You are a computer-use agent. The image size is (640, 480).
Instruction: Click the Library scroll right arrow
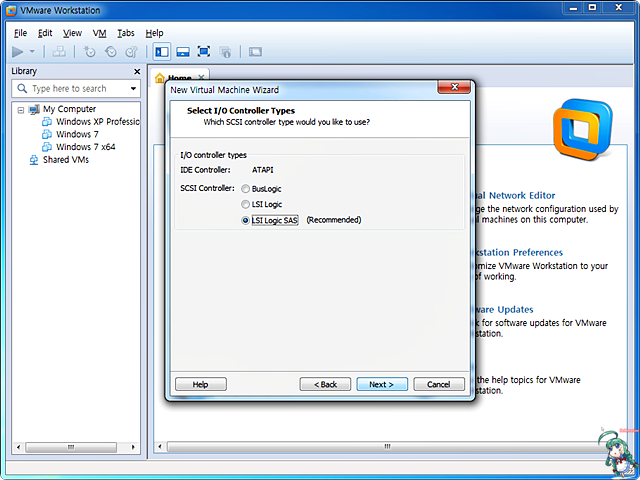[x=133, y=447]
